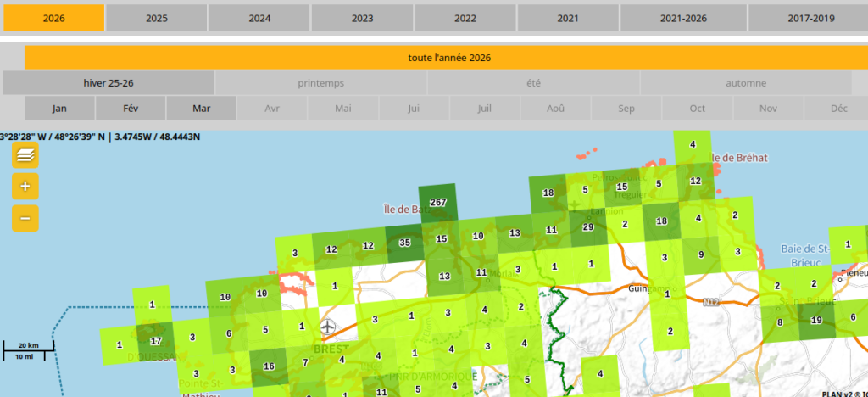Switch to the 2024 year tab
The height and width of the screenshot is (397, 868).
(x=259, y=18)
